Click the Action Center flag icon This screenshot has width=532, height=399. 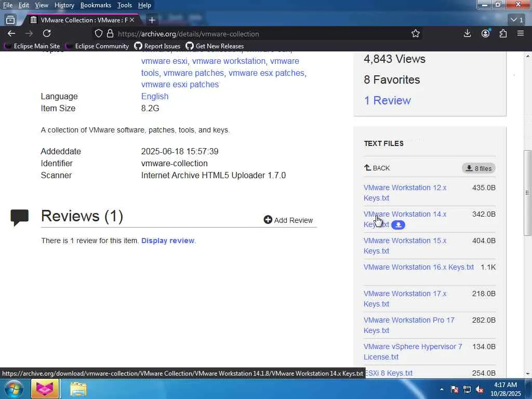[x=454, y=389]
